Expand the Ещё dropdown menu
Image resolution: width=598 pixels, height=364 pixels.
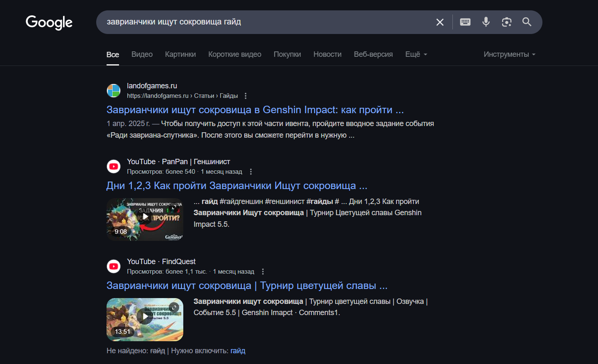point(416,54)
